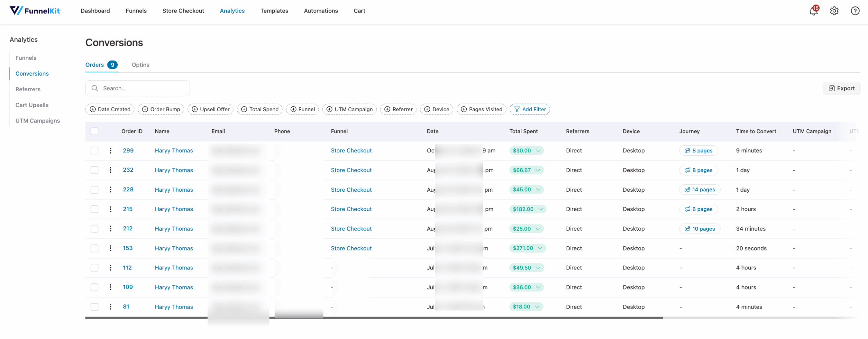The image size is (868, 339).
Task: Click the FunnelKit logo
Action: click(x=35, y=11)
